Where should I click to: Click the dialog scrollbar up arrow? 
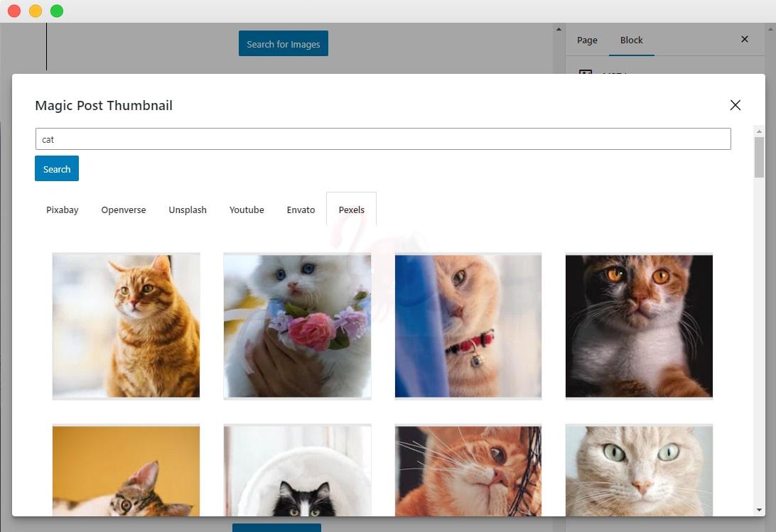tap(759, 131)
